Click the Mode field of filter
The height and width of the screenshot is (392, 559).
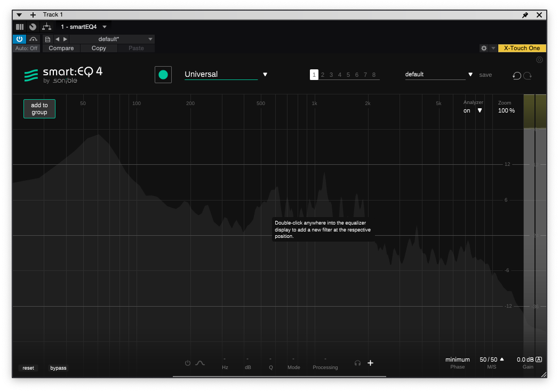[x=294, y=363]
